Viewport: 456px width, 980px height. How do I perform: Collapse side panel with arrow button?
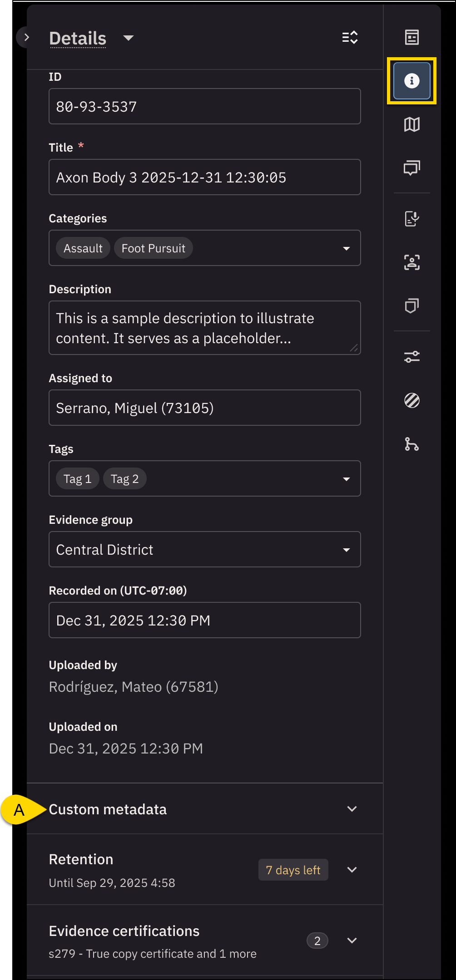[26, 37]
